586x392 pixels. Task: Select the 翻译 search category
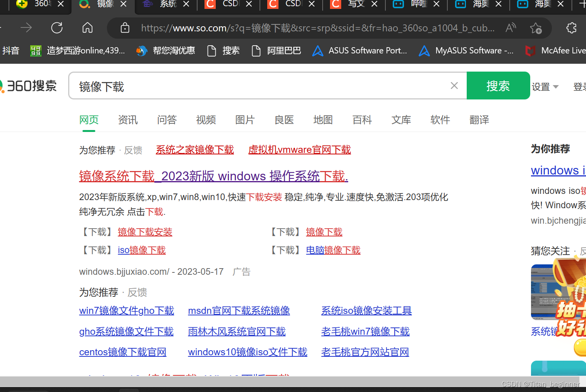[479, 120]
